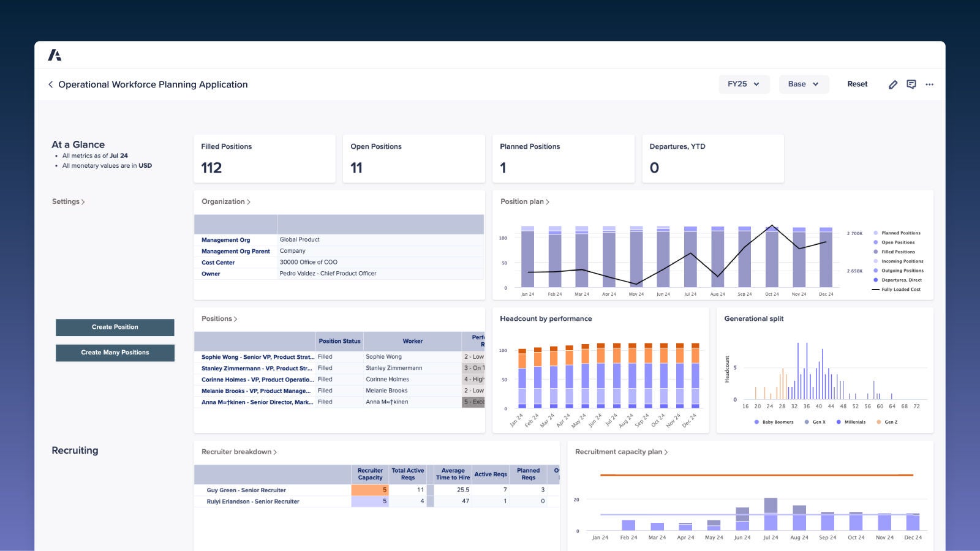
Task: Expand the Settings link
Action: pyautogui.click(x=68, y=201)
